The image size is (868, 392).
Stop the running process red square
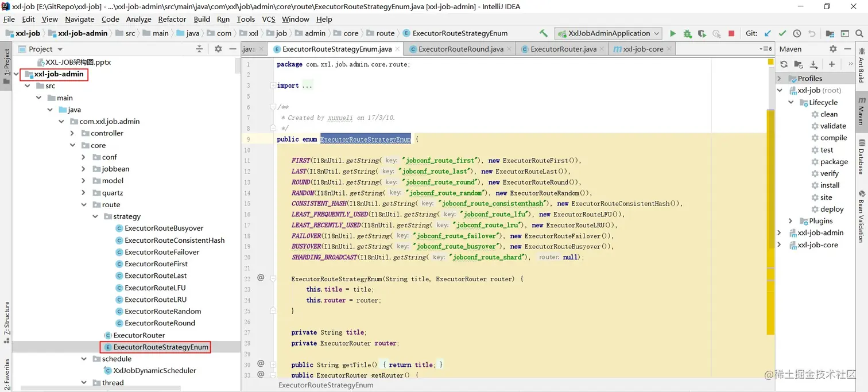731,33
